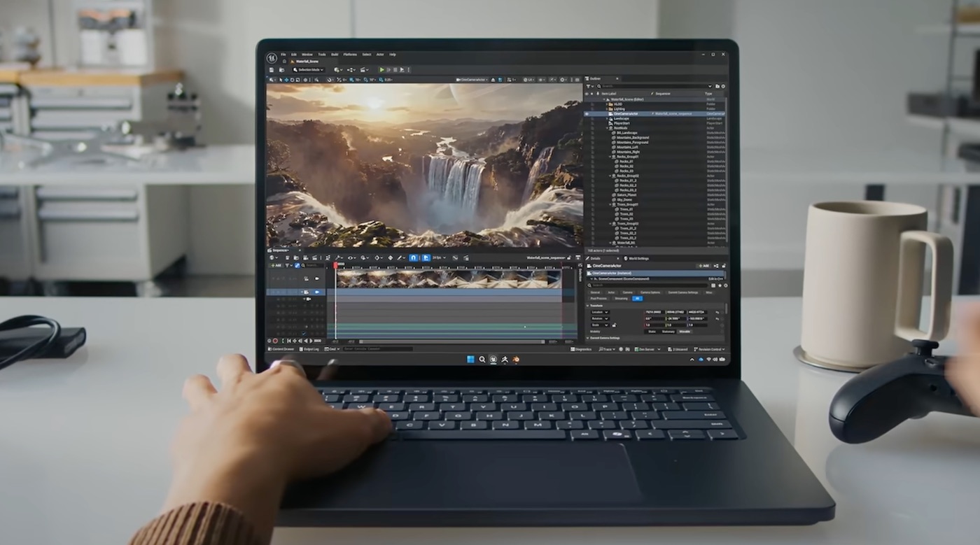Click the Unreal Engine logo icon
The width and height of the screenshot is (980, 545).
[272, 58]
